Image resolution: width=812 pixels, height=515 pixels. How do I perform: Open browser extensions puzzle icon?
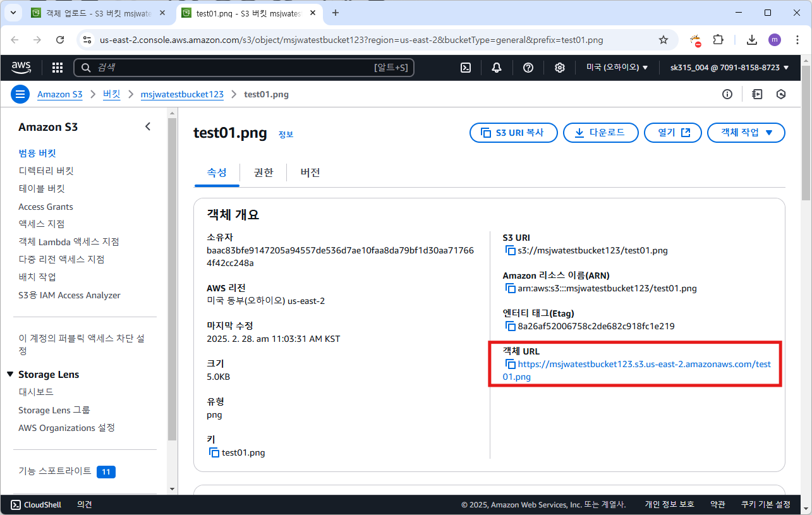(718, 40)
